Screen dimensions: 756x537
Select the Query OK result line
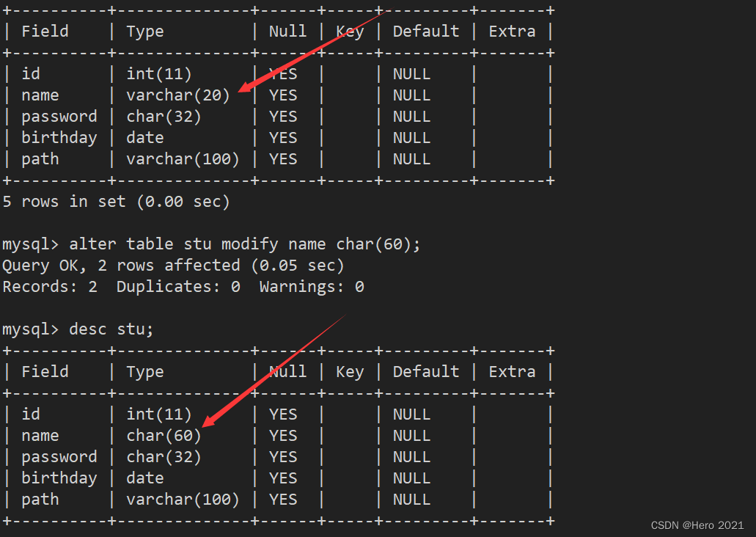pos(173,265)
